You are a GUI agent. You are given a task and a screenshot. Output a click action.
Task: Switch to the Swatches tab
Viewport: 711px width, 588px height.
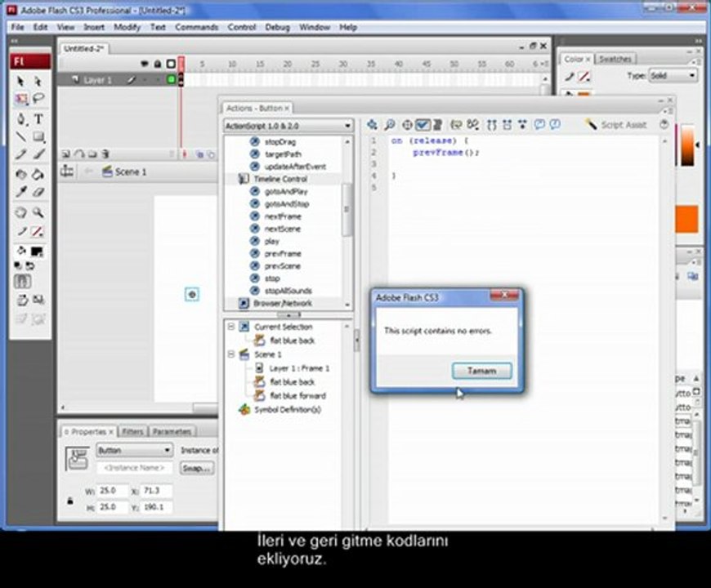tap(615, 59)
